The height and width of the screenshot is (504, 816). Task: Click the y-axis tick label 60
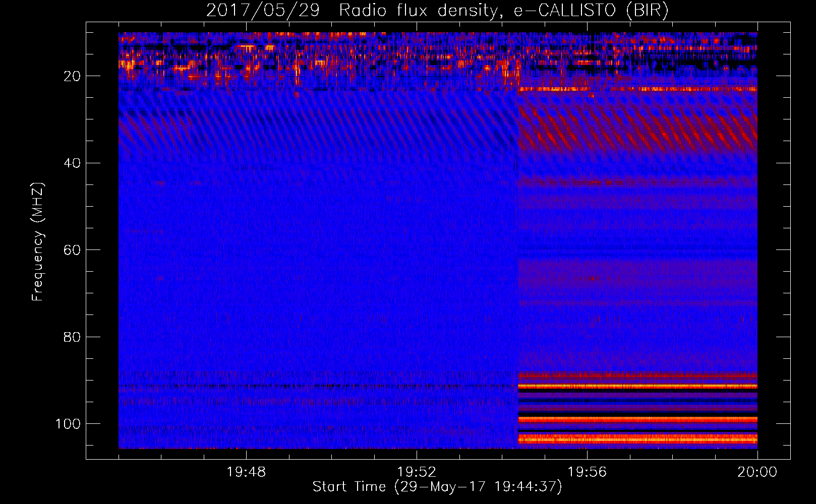pyautogui.click(x=72, y=250)
